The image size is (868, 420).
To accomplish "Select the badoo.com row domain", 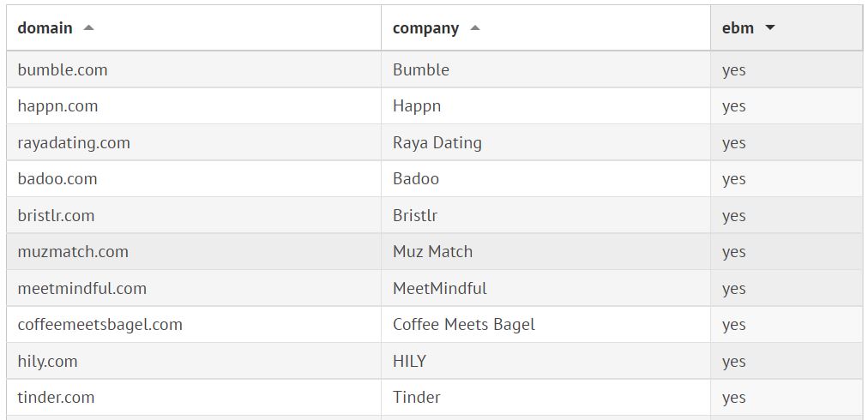I will coord(57,179).
